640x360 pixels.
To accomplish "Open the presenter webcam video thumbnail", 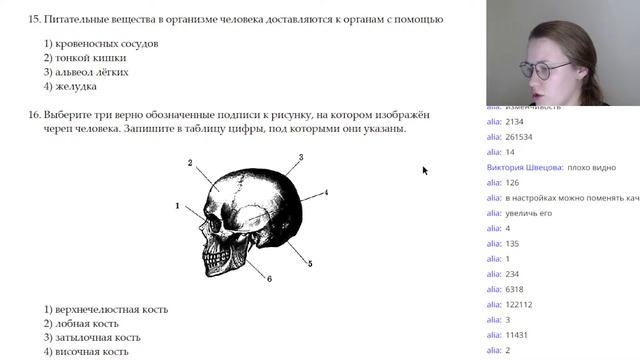I will click(563, 53).
